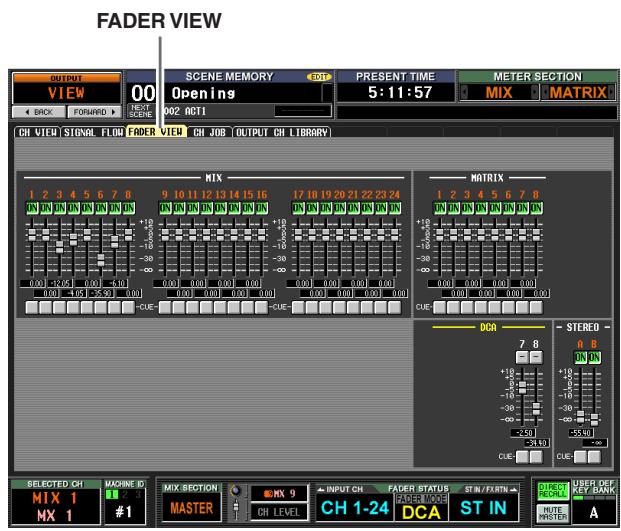Toggle MIX channel 6 ON button
The width and height of the screenshot is (621, 531).
pyautogui.click(x=101, y=208)
